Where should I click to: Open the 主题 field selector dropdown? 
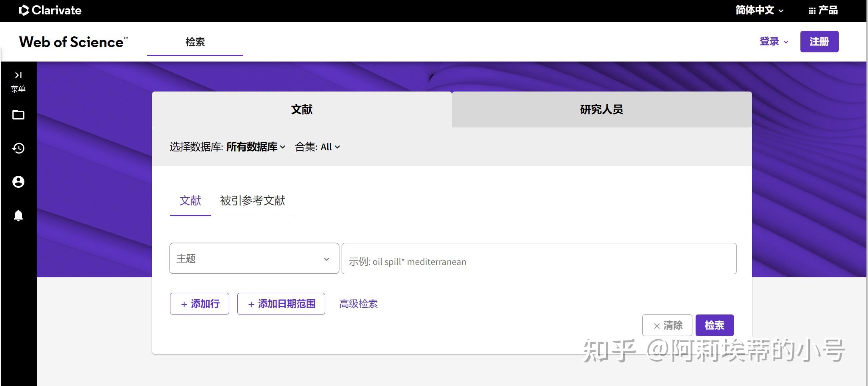(254, 259)
